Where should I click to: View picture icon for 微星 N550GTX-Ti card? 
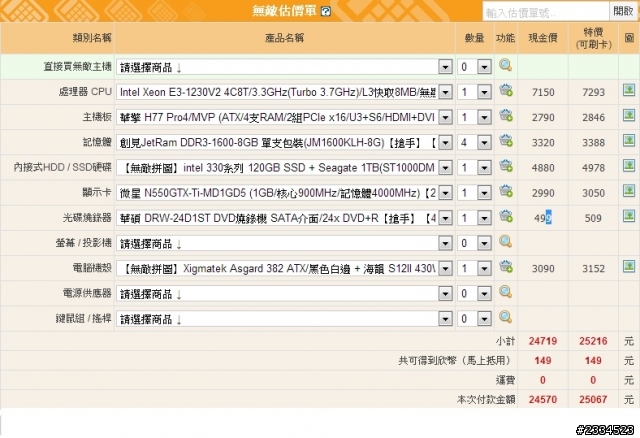point(629,191)
